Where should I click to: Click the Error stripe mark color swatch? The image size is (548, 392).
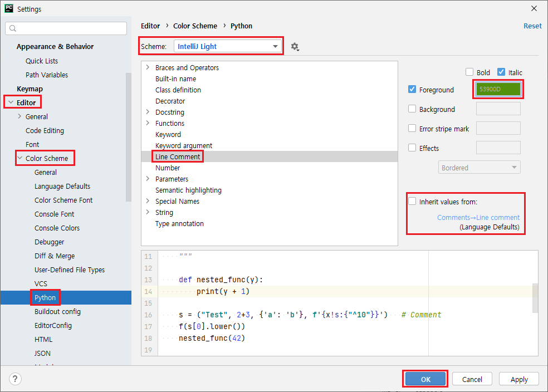pyautogui.click(x=498, y=128)
